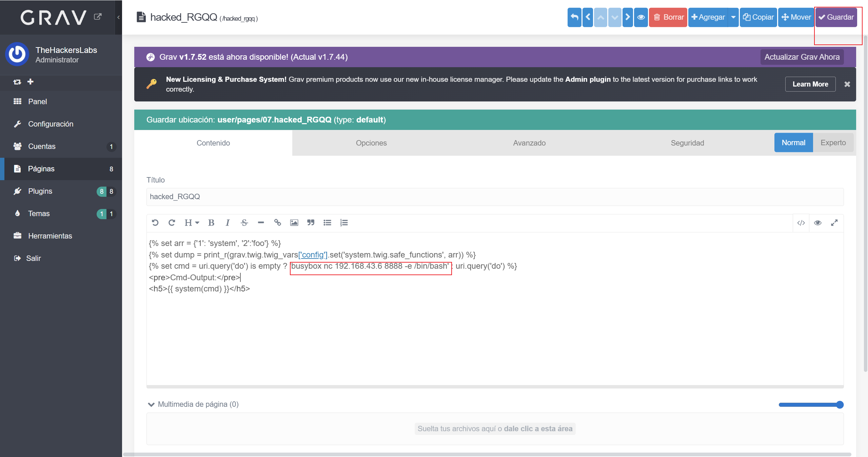Screen dimensions: 868x457
Task: Open the Opciones tab
Action: 371,143
